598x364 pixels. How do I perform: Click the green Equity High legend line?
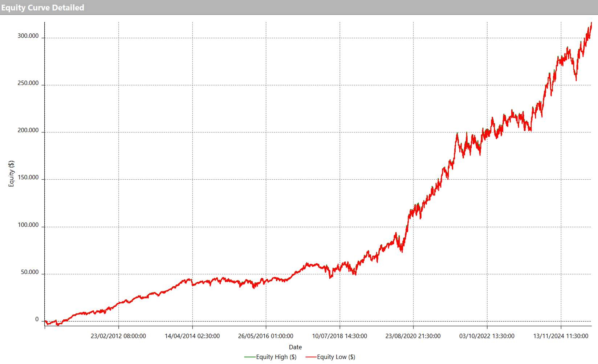pyautogui.click(x=250, y=357)
